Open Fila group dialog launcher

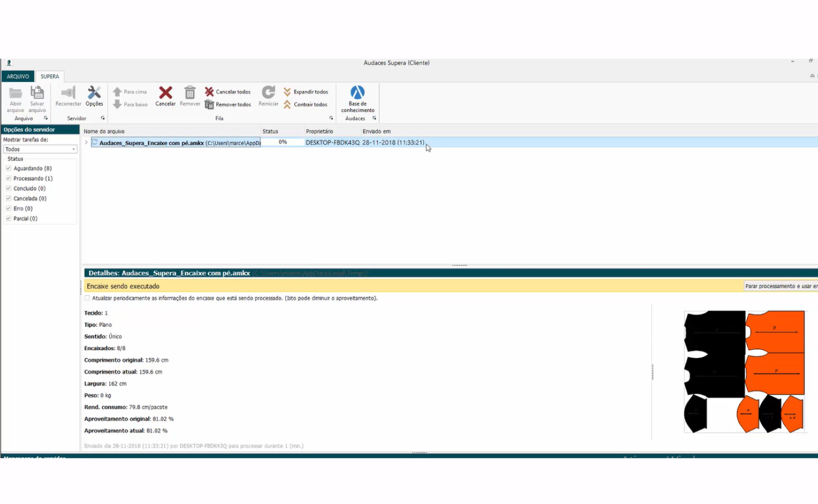pyautogui.click(x=331, y=118)
